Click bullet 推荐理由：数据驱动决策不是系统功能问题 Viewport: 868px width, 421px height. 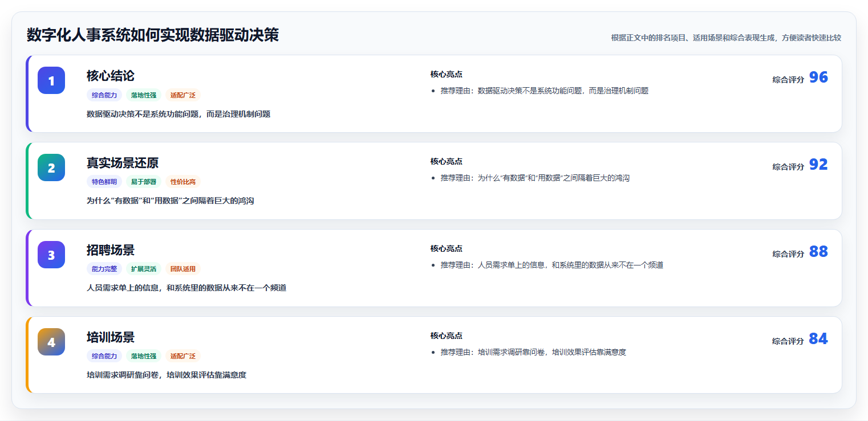click(545, 91)
